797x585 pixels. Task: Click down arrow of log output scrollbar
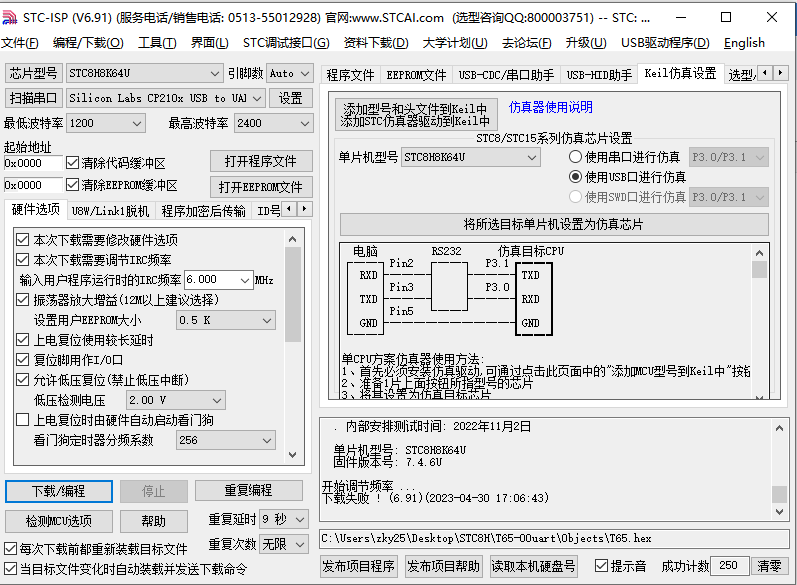pos(779,511)
